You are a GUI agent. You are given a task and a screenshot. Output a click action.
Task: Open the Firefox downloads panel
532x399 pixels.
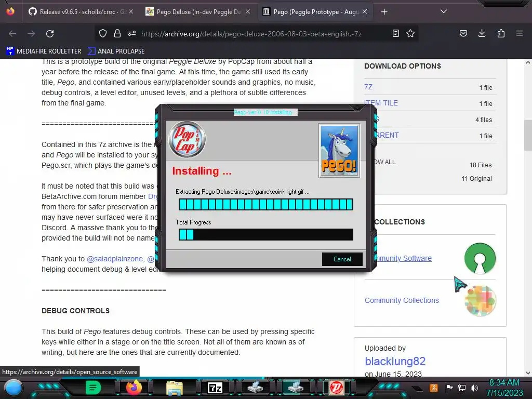(482, 33)
